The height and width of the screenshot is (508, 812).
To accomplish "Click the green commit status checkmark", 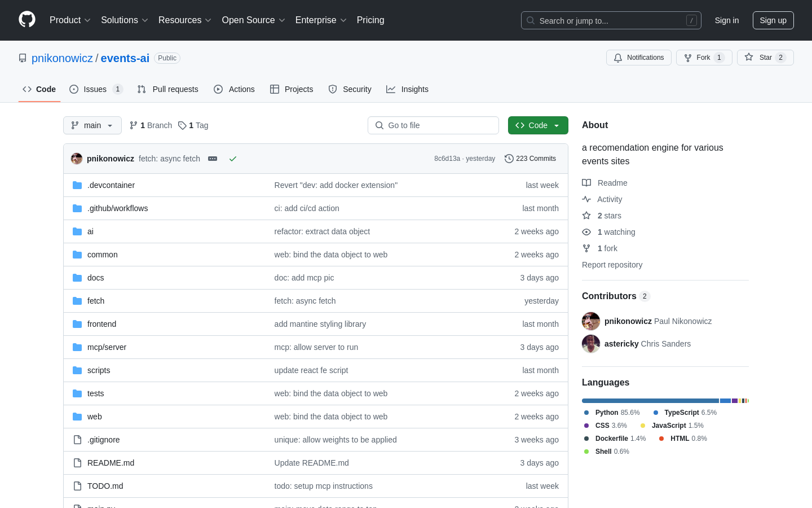I will (232, 159).
